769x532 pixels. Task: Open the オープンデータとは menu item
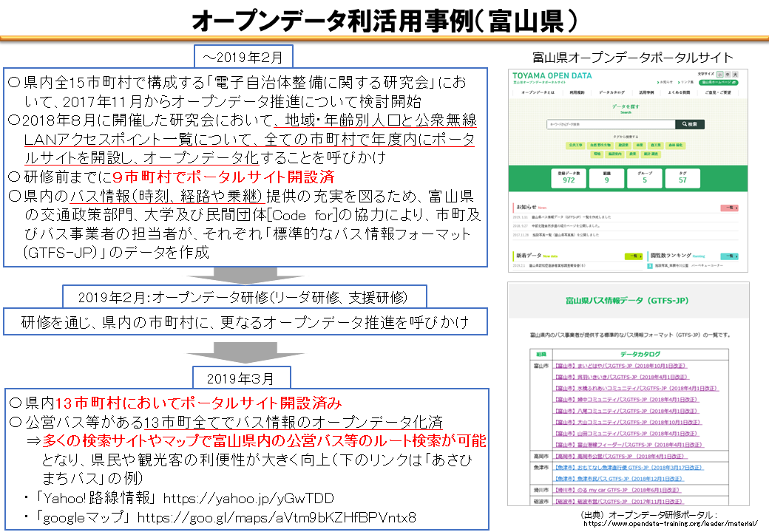[x=538, y=93]
